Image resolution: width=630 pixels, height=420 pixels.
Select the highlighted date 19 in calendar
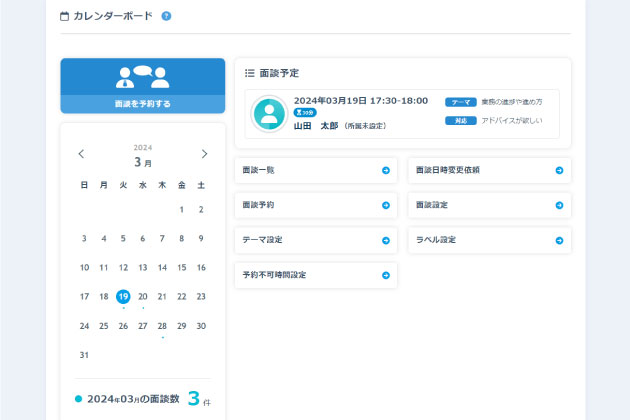[123, 297]
